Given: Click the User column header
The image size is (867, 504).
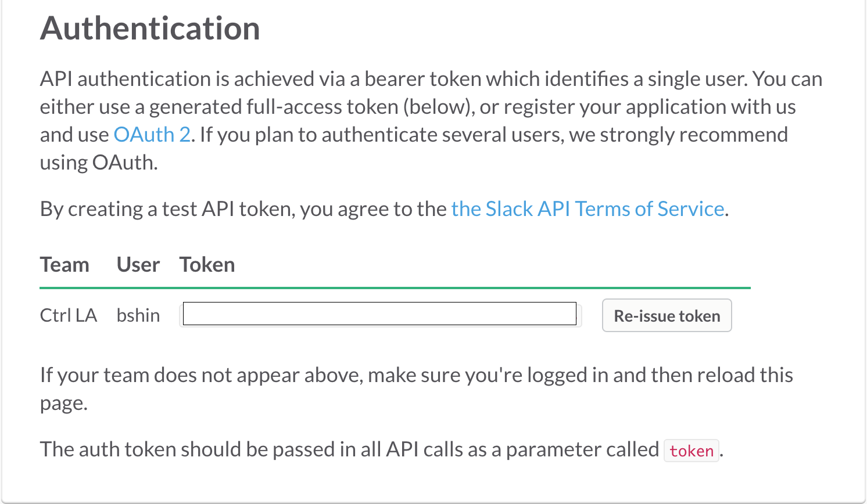Looking at the screenshot, I should click(138, 265).
